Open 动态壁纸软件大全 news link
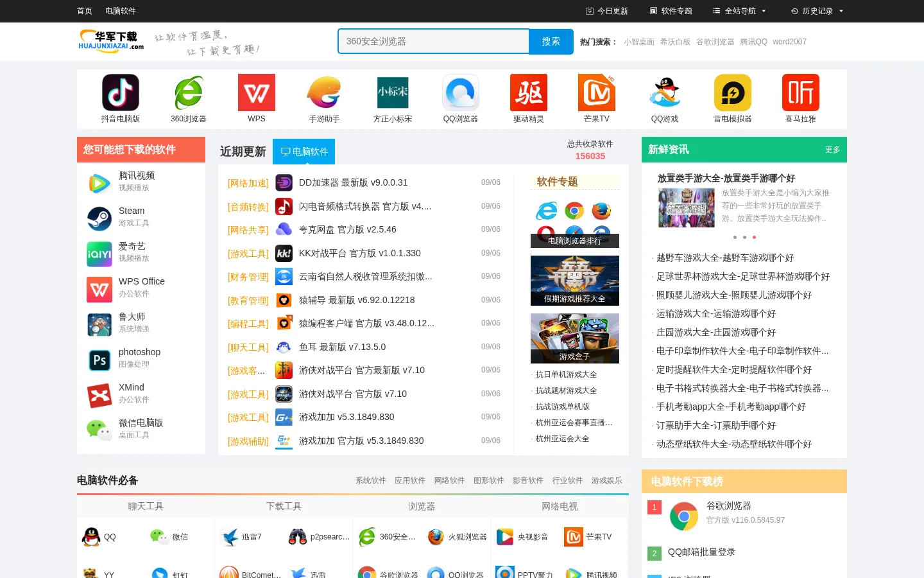The height and width of the screenshot is (578, 924). (734, 444)
